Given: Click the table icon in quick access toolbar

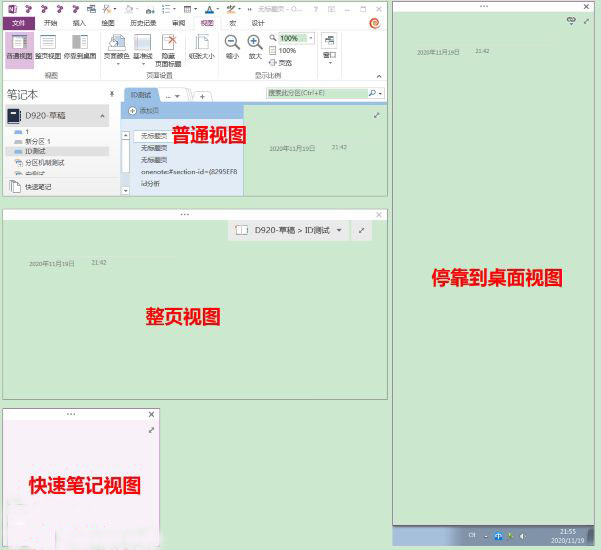Looking at the screenshot, I should tap(187, 9).
